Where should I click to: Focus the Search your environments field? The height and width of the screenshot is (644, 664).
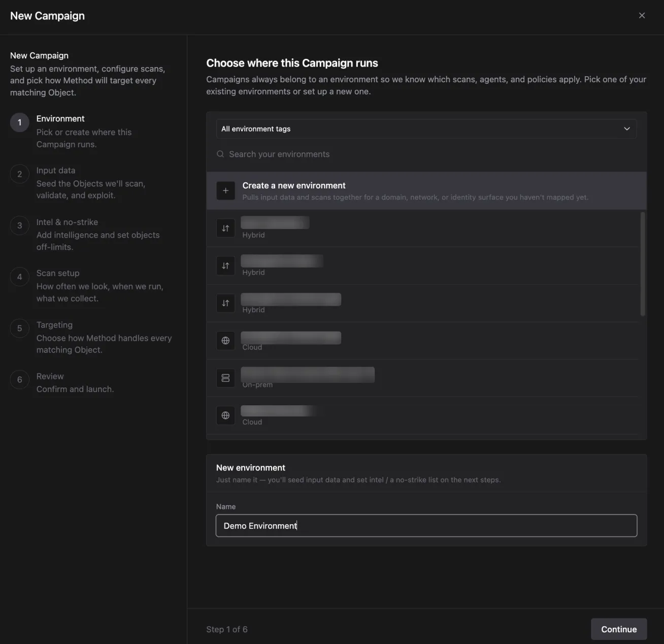[426, 154]
